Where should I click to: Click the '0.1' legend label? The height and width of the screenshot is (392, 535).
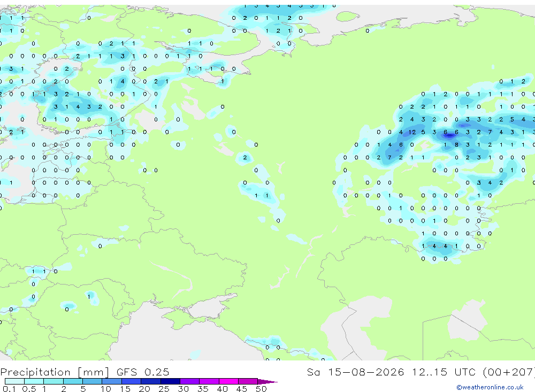tap(9, 389)
